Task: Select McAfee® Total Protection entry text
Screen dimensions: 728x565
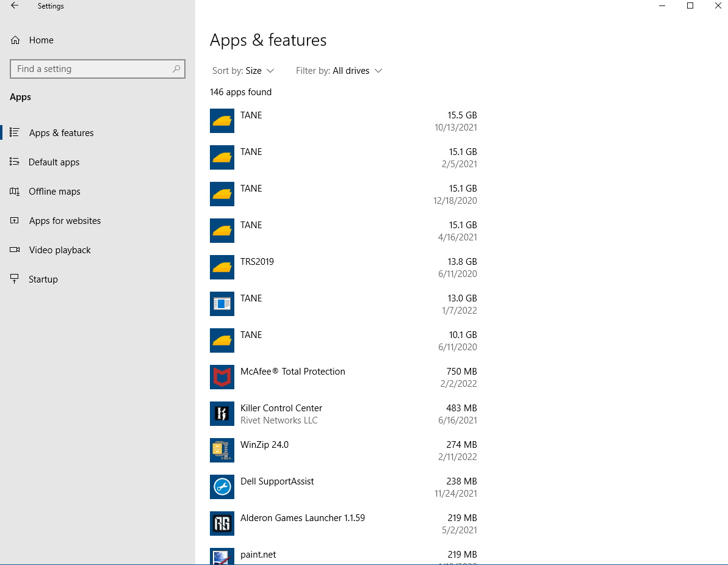Action: 292,372
